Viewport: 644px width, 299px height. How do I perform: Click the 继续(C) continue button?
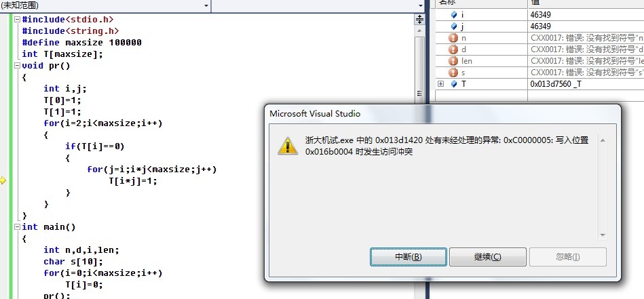(x=487, y=257)
